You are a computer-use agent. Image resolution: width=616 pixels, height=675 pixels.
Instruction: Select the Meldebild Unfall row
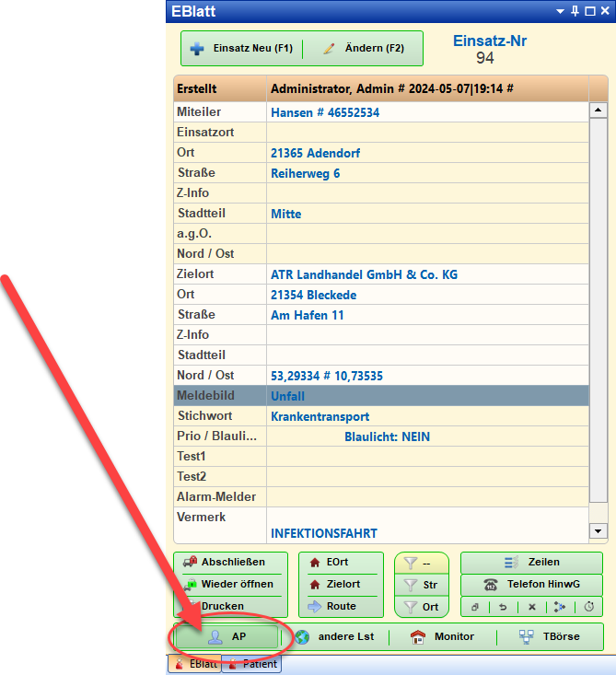(381, 396)
